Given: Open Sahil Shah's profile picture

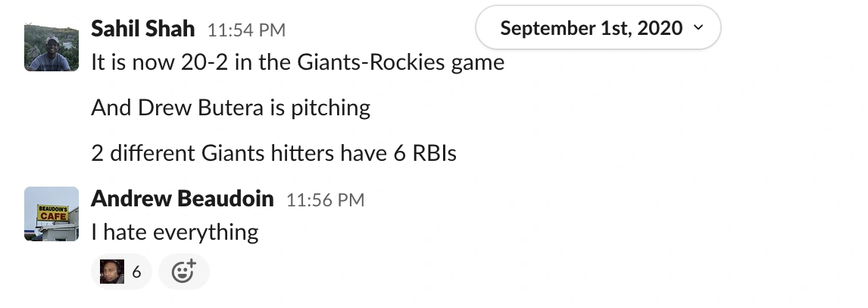Looking at the screenshot, I should (52, 47).
